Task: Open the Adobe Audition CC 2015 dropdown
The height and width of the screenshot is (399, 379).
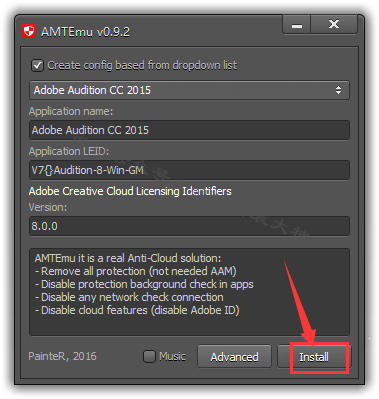Action: (189, 90)
